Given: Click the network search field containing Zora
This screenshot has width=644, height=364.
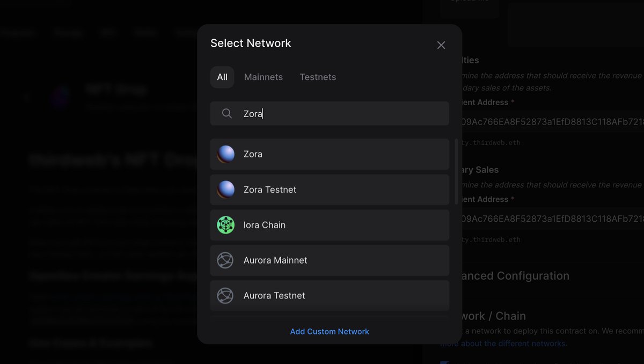Looking at the screenshot, I should point(330,113).
